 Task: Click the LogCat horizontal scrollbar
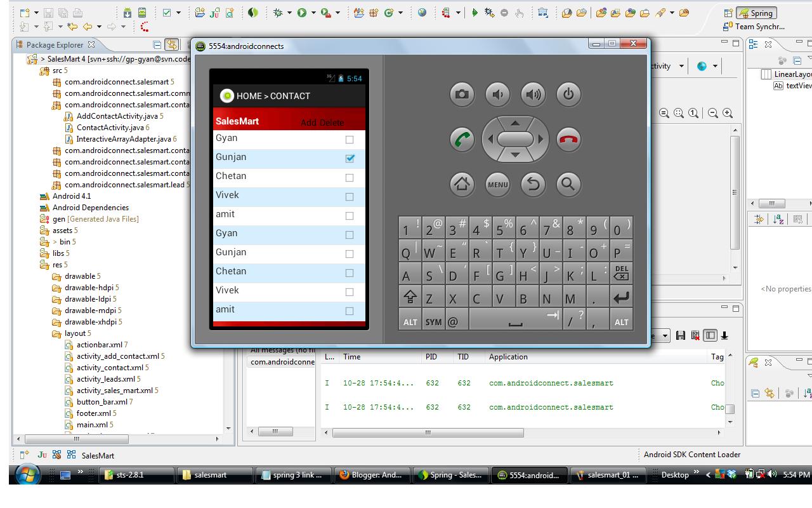[x=428, y=432]
